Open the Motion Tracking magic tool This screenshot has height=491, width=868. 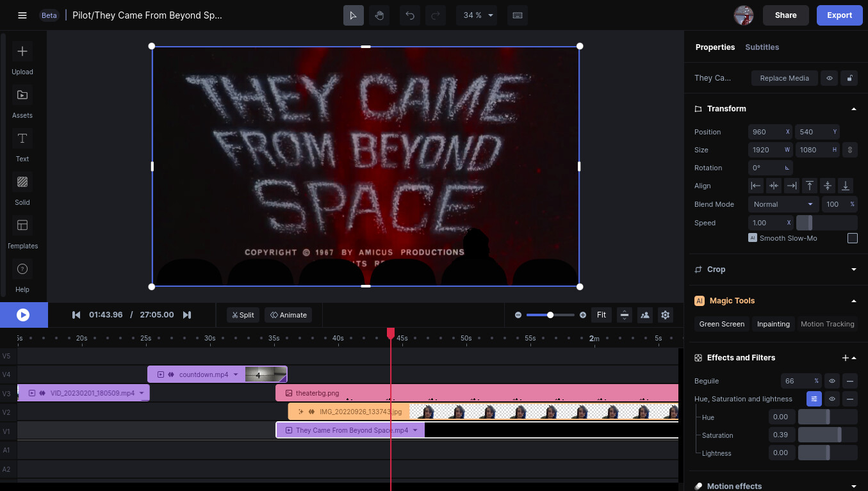pos(828,324)
